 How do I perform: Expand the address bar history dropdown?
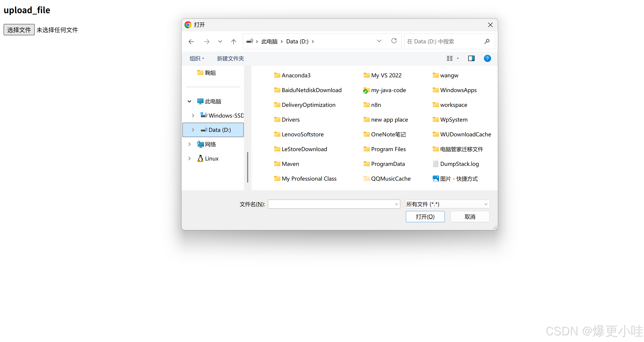379,41
